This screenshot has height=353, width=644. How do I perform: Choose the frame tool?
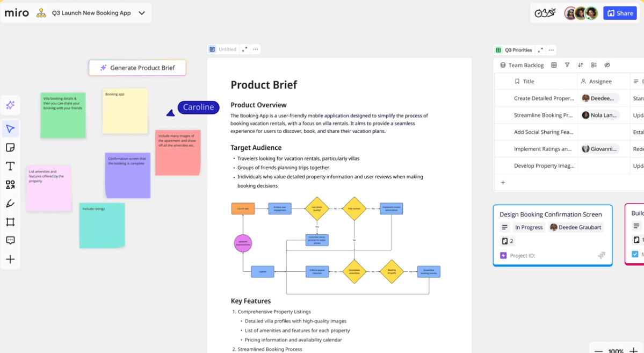(10, 222)
